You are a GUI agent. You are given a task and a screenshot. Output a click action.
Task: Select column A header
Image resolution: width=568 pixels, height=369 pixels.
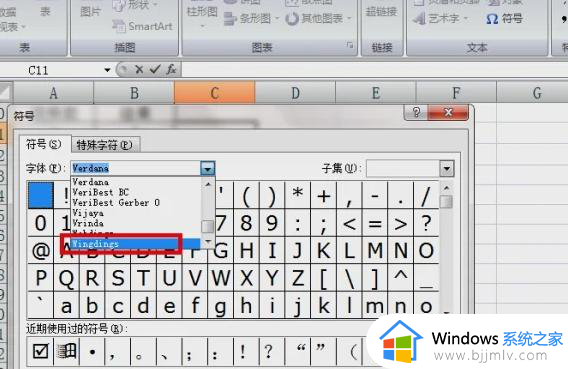tap(54, 93)
